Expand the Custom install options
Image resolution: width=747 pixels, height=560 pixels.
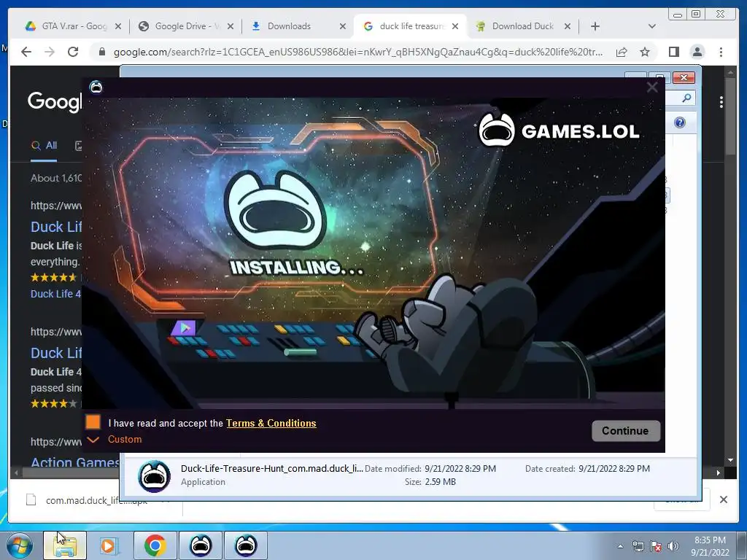(115, 440)
